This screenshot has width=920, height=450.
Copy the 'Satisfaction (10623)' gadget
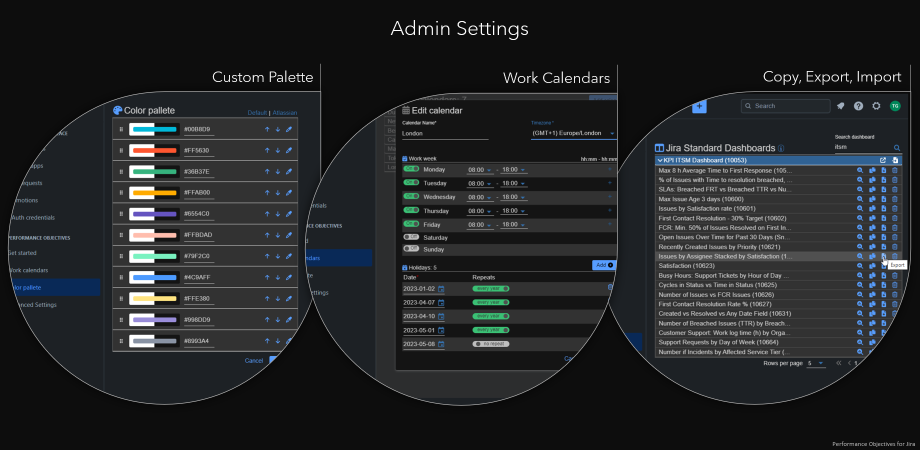(872, 266)
